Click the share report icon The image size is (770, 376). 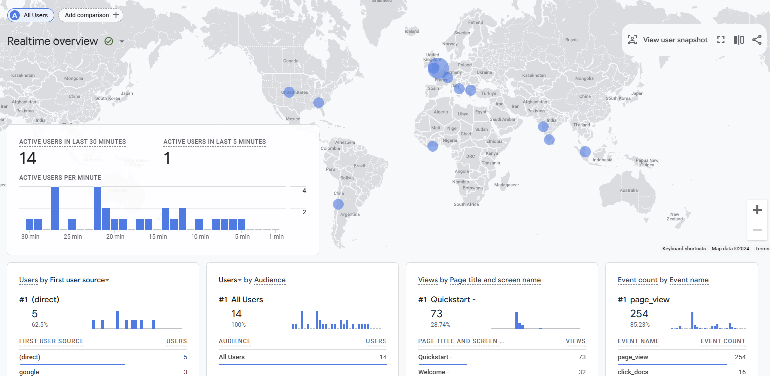coord(756,40)
